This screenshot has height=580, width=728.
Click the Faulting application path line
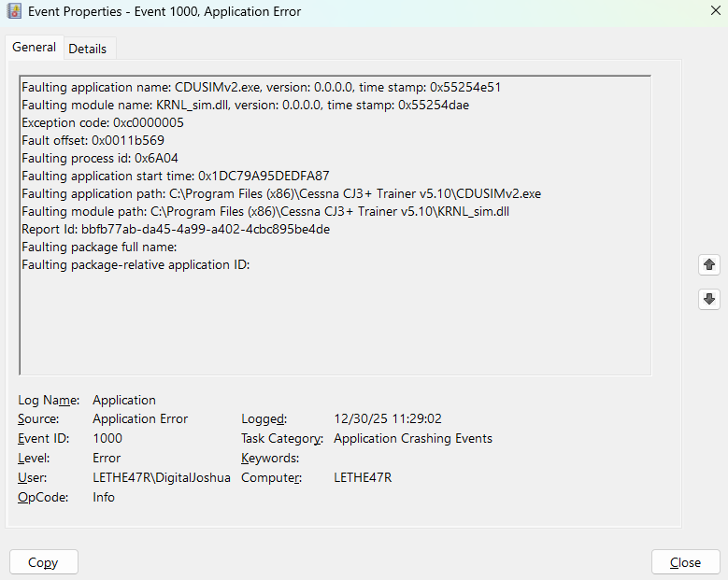pos(280,193)
